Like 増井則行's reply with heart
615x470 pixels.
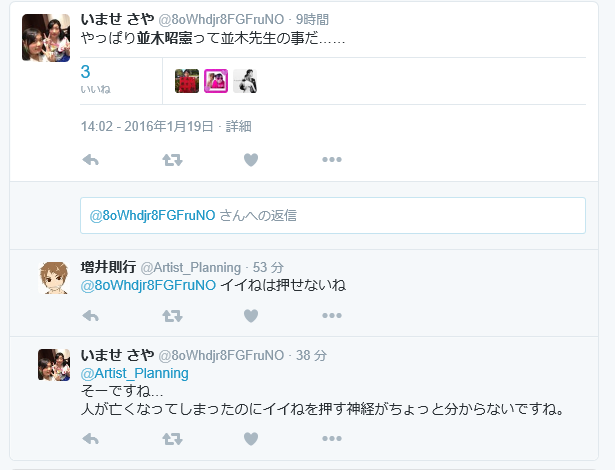coord(251,316)
